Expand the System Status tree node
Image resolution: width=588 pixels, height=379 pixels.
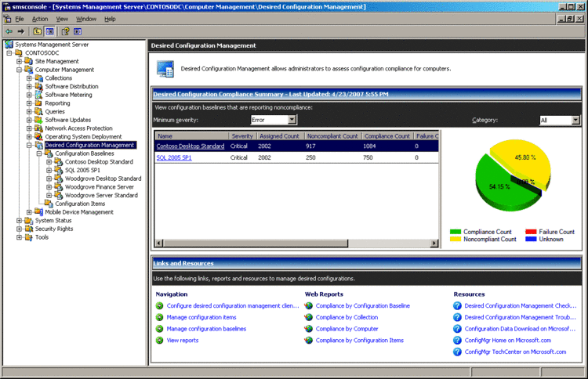(19, 221)
